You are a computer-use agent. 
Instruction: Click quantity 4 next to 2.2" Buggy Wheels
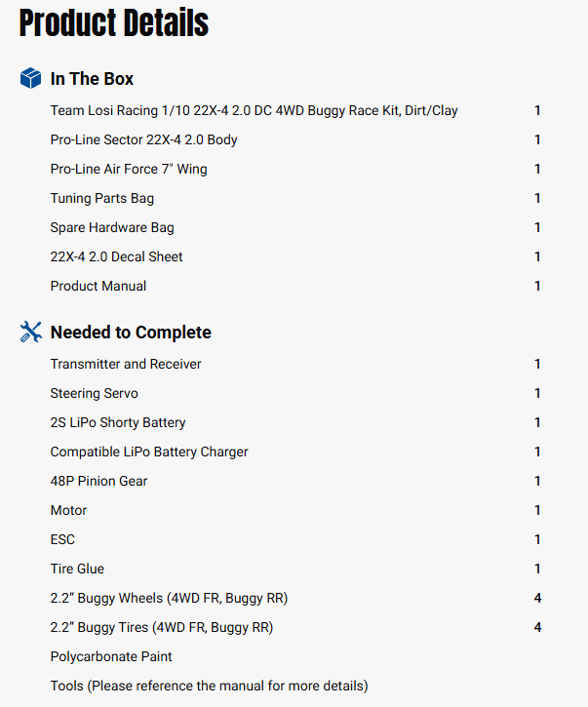click(537, 598)
